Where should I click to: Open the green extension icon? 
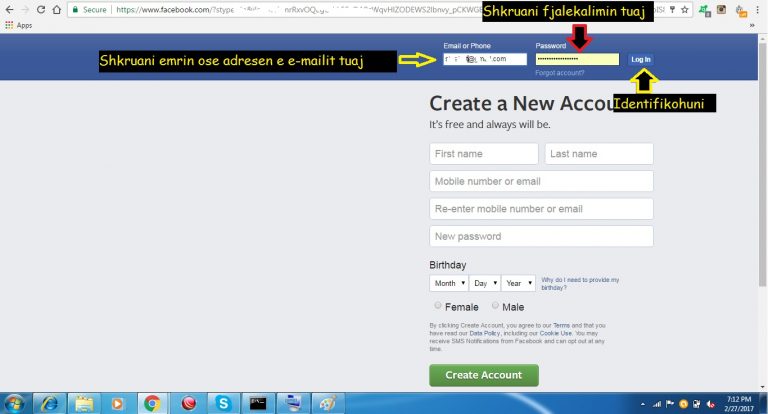pyautogui.click(x=705, y=10)
